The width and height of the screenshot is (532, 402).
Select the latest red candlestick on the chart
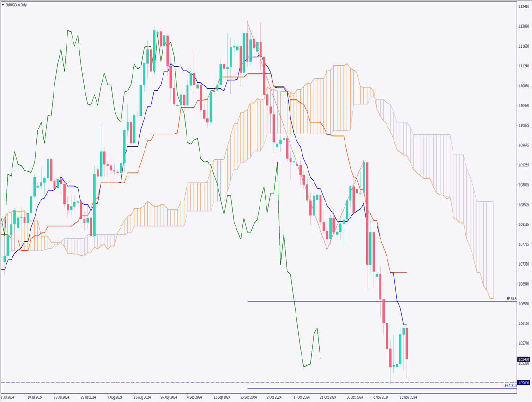point(407,344)
